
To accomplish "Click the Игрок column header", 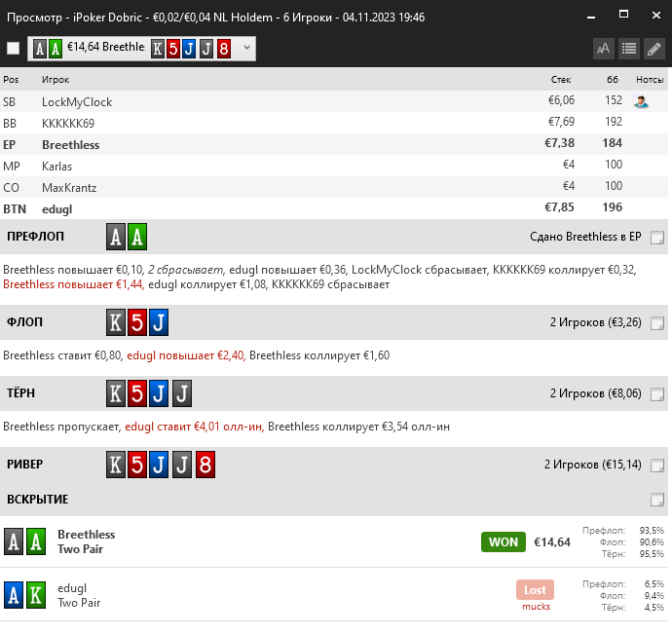I will 56,80.
